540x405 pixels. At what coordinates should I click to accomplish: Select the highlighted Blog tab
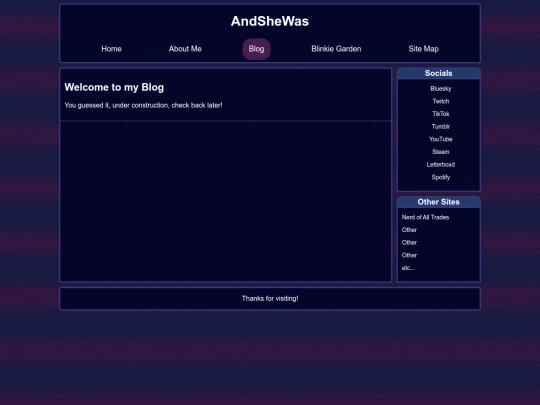click(x=256, y=49)
